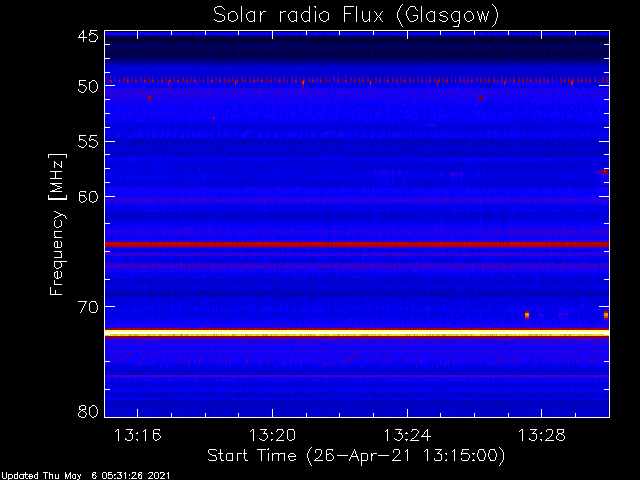Image resolution: width=640 pixels, height=480 pixels.
Task: Click the 55 frequency tick label
Action: tap(88, 142)
